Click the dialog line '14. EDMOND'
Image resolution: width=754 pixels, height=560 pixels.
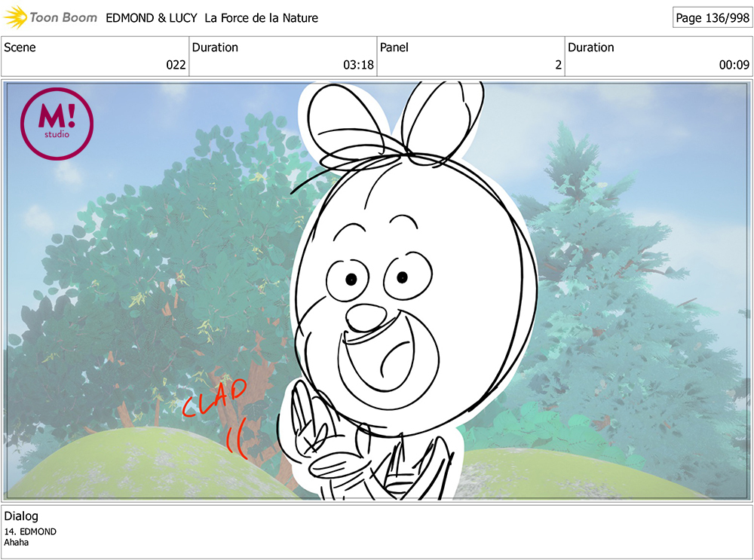tap(30, 531)
